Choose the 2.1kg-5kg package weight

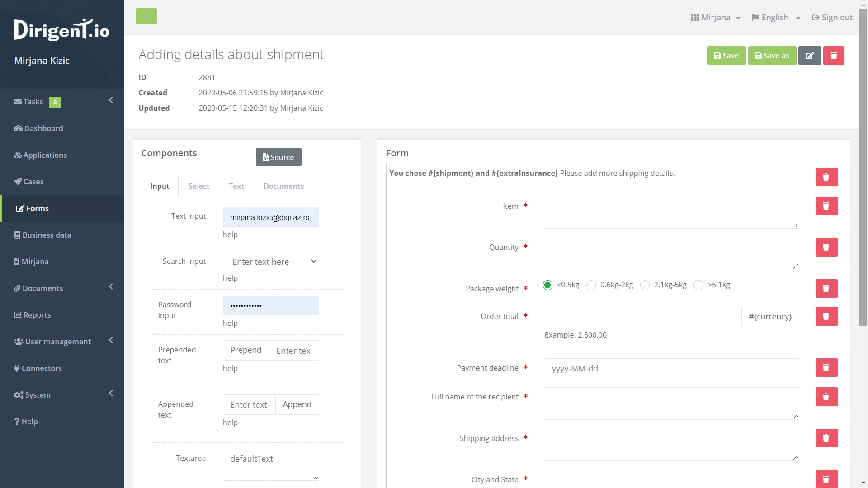point(645,285)
